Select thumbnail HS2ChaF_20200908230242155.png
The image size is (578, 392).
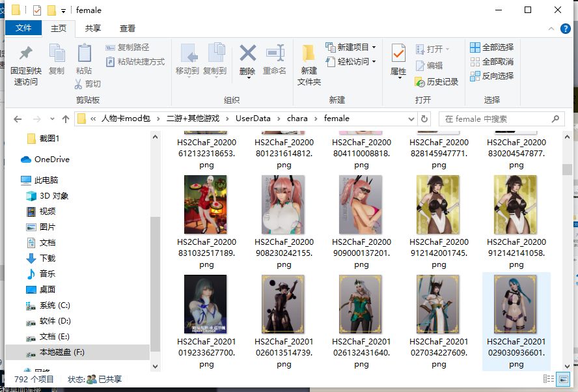click(x=283, y=204)
